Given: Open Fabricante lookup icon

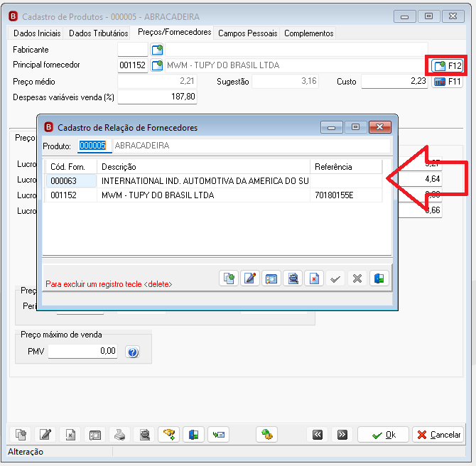Looking at the screenshot, I should click(x=157, y=50).
